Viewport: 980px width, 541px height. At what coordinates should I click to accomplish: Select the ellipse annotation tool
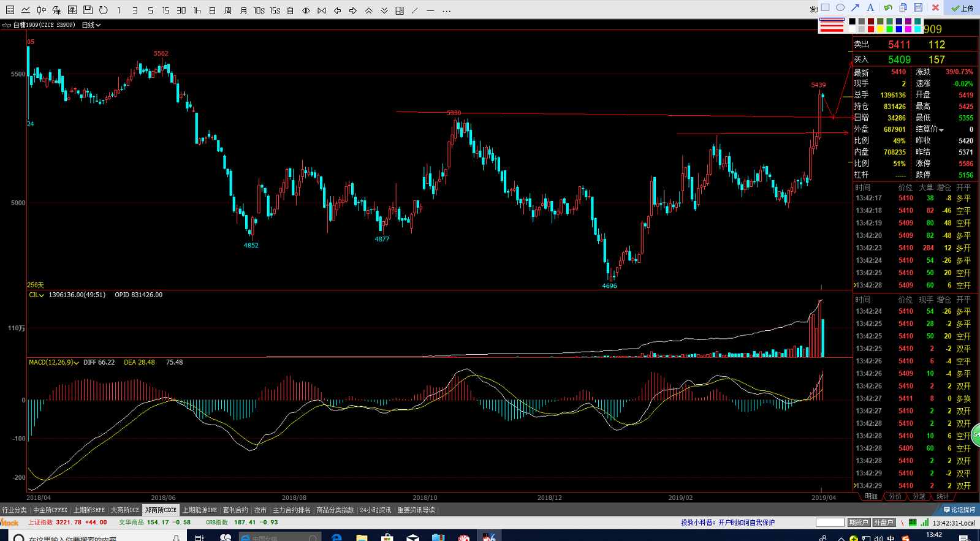(x=840, y=8)
